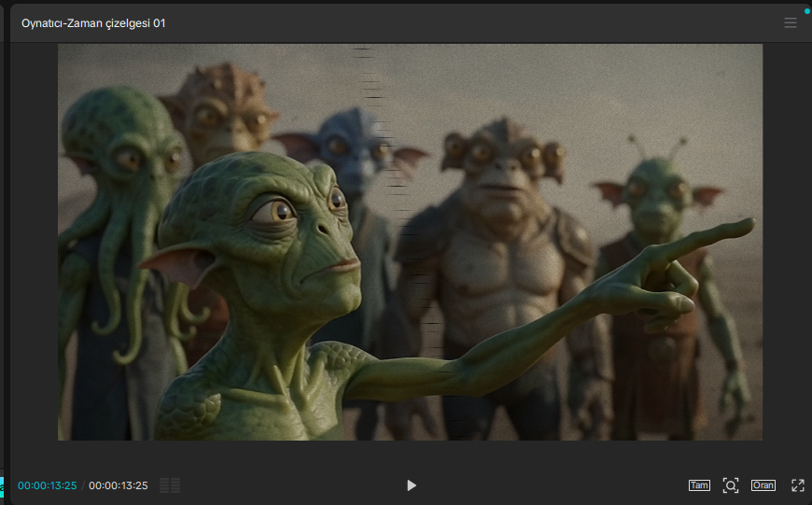
Task: Click the Tam quality button
Action: (699, 485)
